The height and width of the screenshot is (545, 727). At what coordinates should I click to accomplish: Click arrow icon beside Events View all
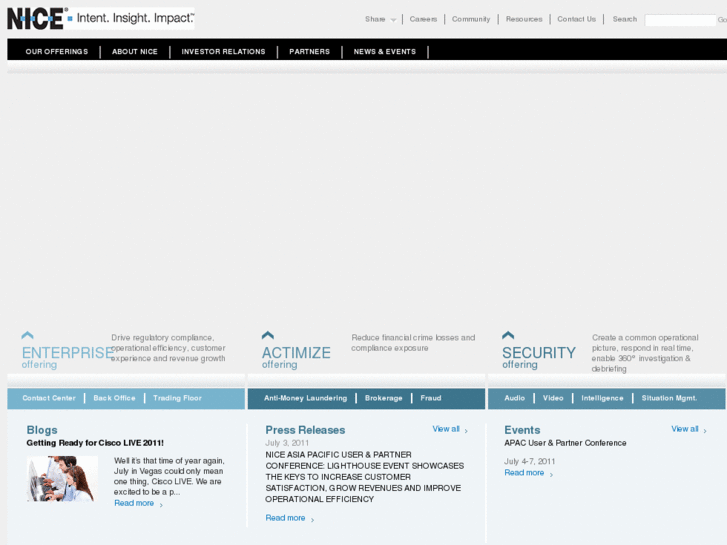pyautogui.click(x=705, y=431)
